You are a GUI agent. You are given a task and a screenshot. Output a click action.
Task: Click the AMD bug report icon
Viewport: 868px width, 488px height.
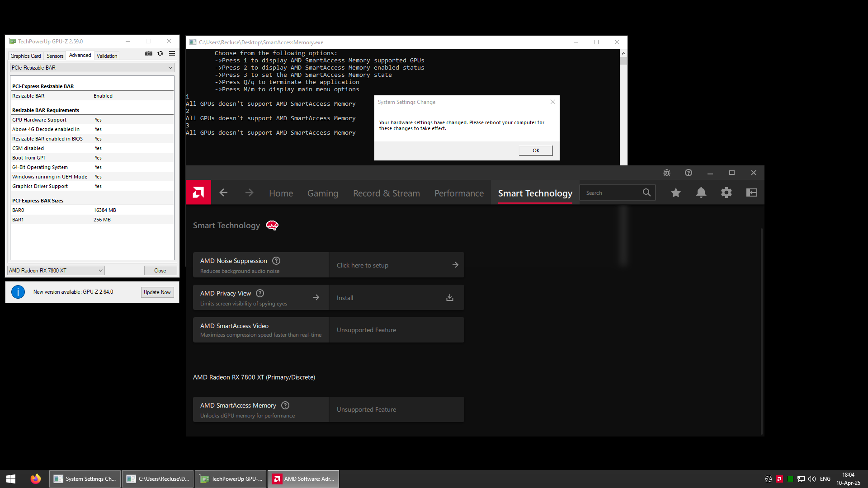coord(666,173)
